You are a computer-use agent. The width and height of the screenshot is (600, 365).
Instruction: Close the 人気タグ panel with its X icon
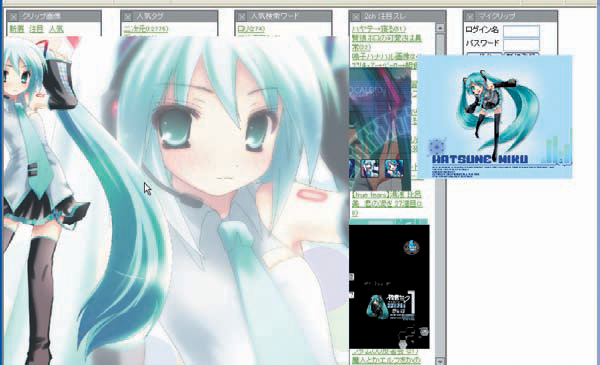(128, 16)
